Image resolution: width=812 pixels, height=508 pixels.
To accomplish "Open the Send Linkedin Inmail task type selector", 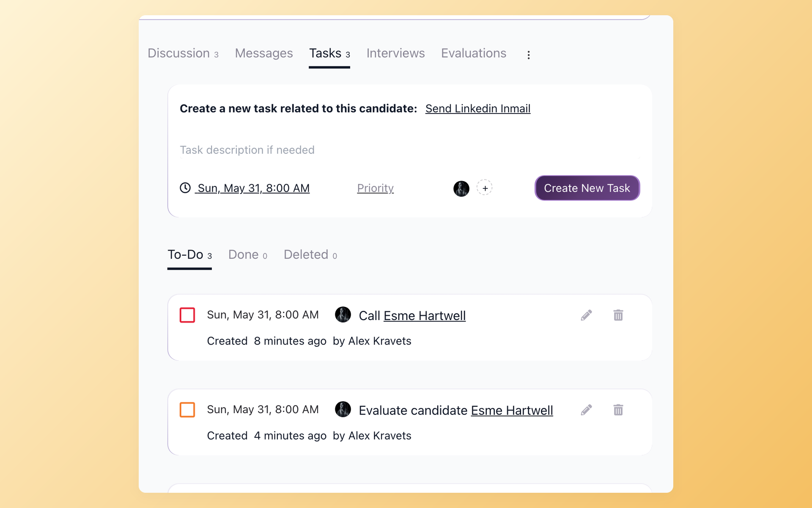I will pyautogui.click(x=478, y=108).
